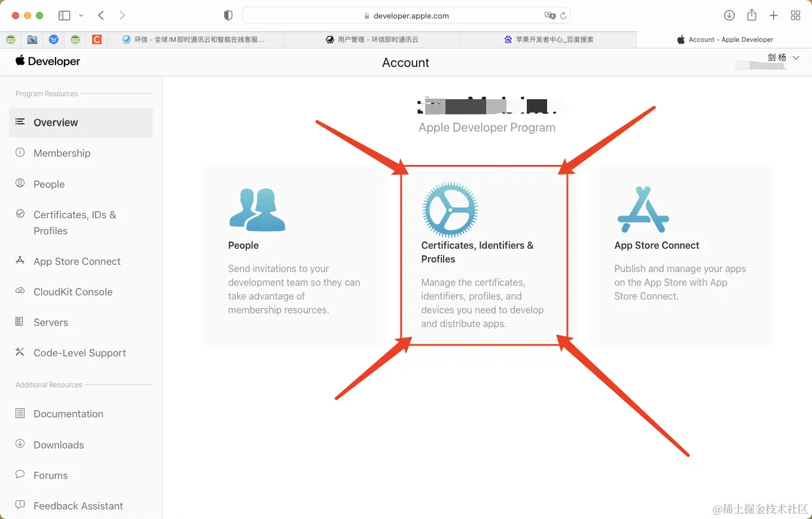812x519 pixels.
Task: Click the Membership info icon
Action: (20, 152)
